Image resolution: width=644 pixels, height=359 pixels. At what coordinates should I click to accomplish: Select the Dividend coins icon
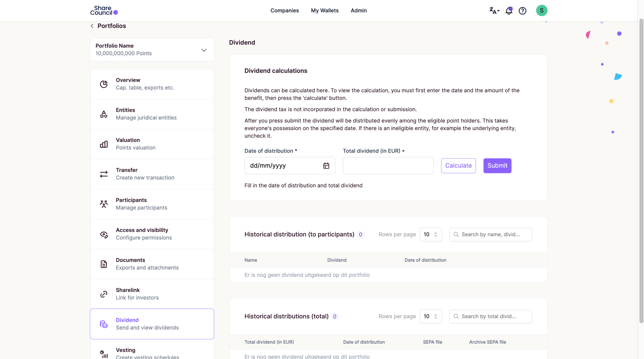pyautogui.click(x=104, y=324)
